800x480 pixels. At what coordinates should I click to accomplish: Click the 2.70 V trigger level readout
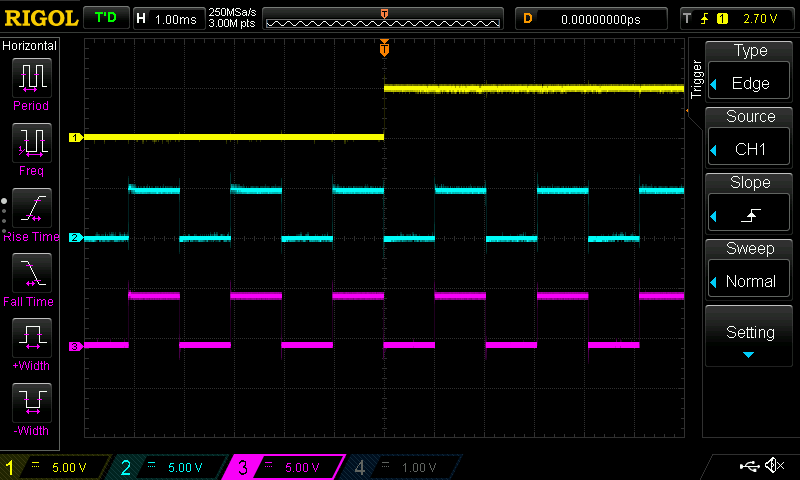pos(760,19)
